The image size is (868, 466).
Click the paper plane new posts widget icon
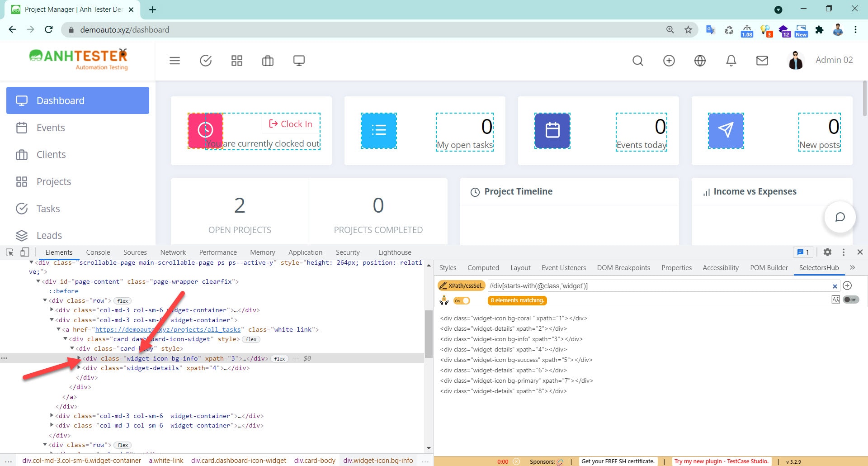pos(726,130)
